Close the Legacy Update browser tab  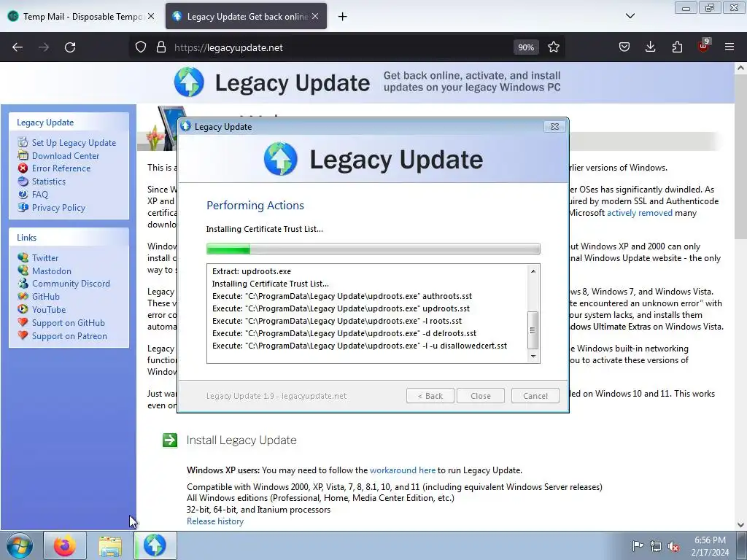(x=315, y=16)
